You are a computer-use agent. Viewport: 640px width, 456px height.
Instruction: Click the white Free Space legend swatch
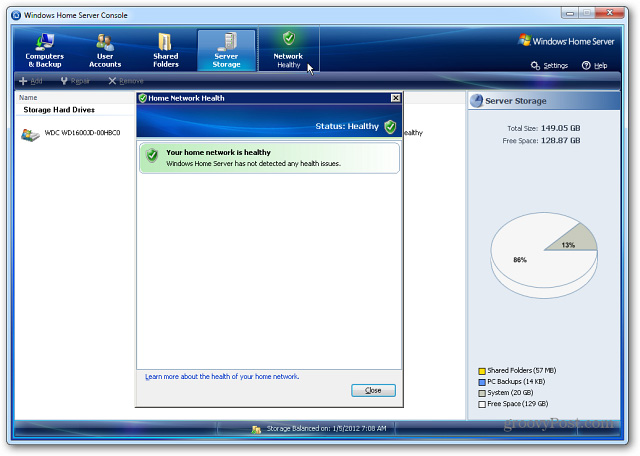pos(482,404)
